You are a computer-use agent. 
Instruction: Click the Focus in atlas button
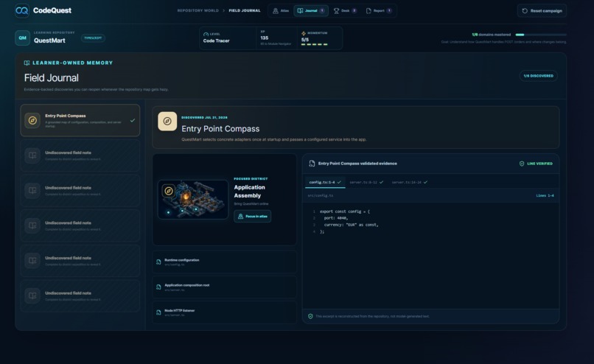[x=252, y=217]
